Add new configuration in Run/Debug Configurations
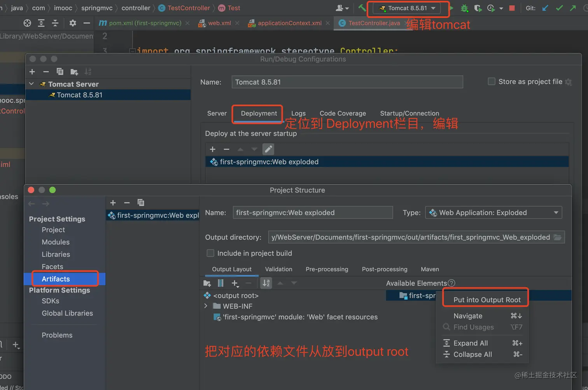588x390 pixels. [x=32, y=71]
